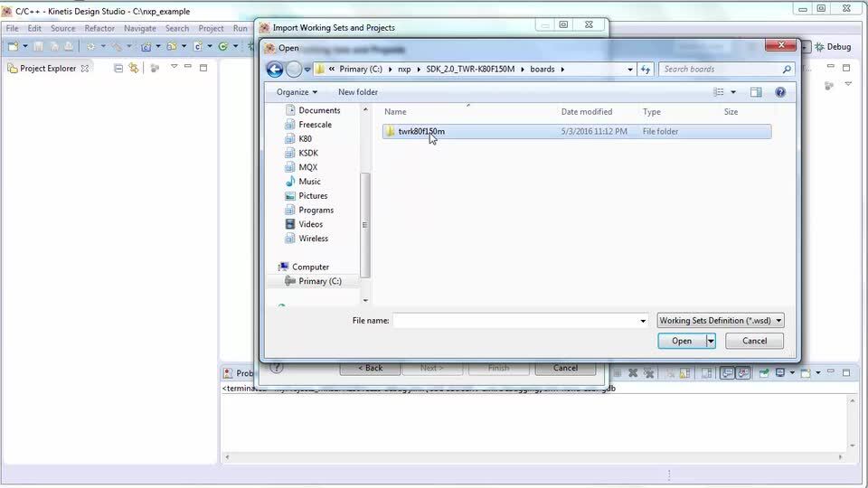Image resolution: width=868 pixels, height=488 pixels.
Task: Click the New wizard toolbar icon
Action: tap(14, 46)
